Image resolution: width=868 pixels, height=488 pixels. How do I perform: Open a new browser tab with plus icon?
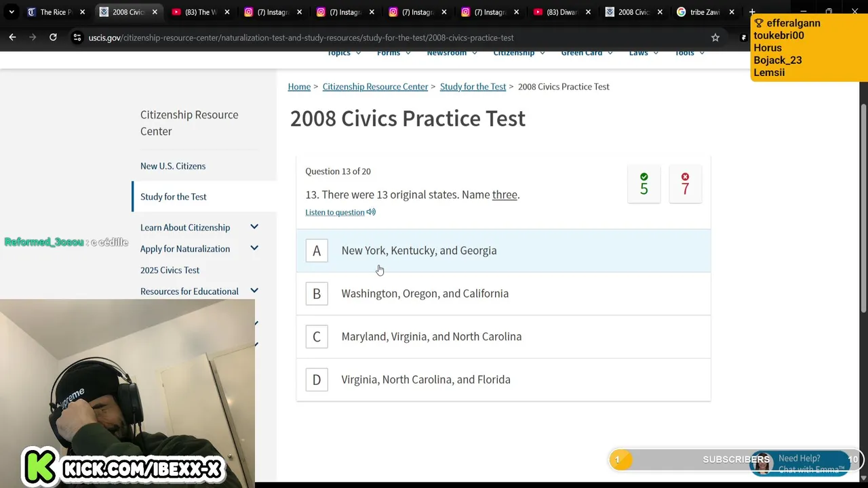coord(751,12)
